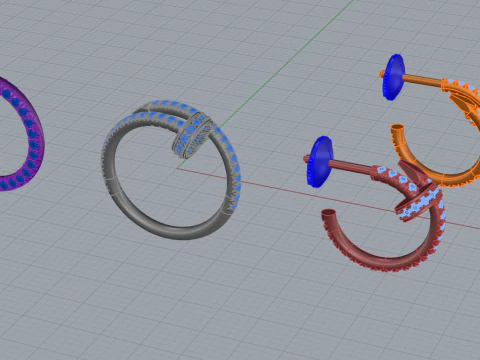This screenshot has width=480, height=360.
Task: Select the gem-set nail head on gray ring
Action: tap(192, 136)
